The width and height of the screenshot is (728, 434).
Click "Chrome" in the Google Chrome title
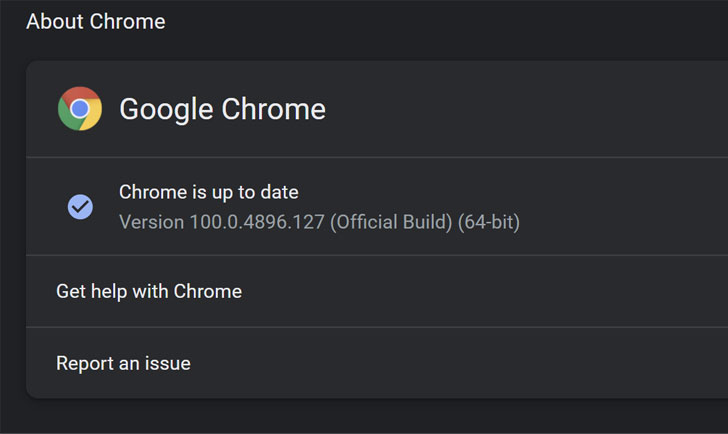pyautogui.click(x=272, y=109)
